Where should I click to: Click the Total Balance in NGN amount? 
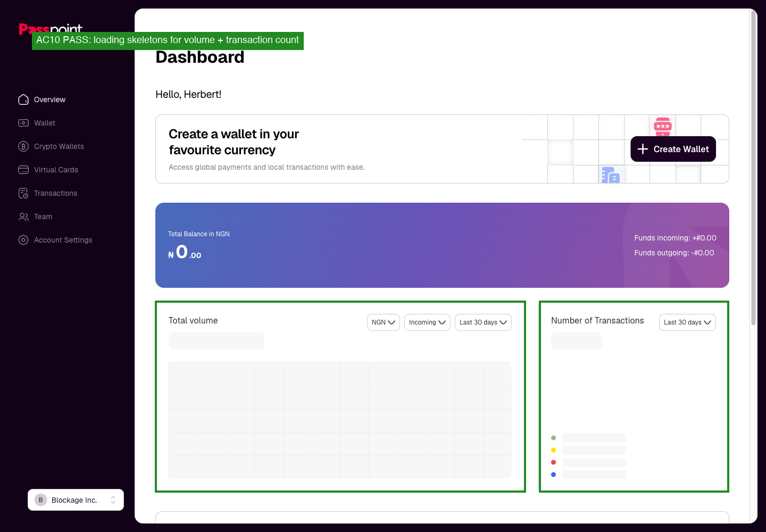(185, 252)
